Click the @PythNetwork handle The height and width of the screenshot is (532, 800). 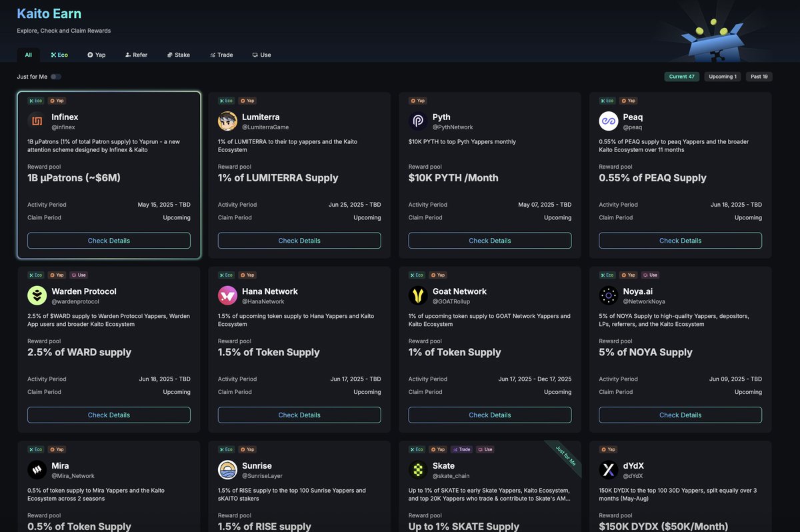[x=453, y=127]
